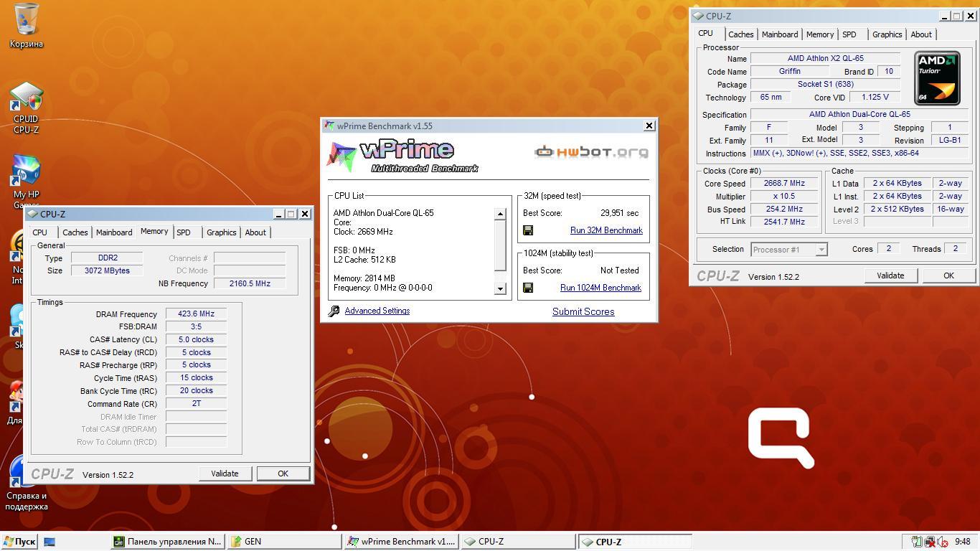Click the wPrime logo image
This screenshot has height=551, width=980.
402,156
